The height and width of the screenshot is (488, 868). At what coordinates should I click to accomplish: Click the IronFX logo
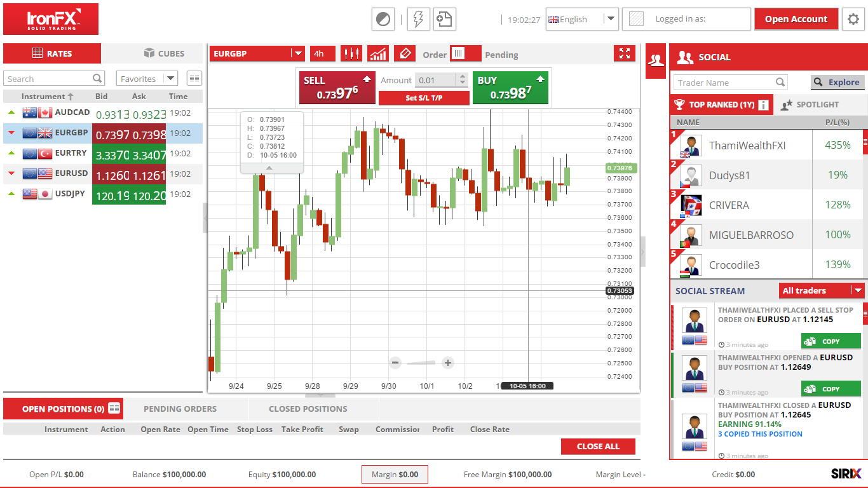pyautogui.click(x=51, y=19)
